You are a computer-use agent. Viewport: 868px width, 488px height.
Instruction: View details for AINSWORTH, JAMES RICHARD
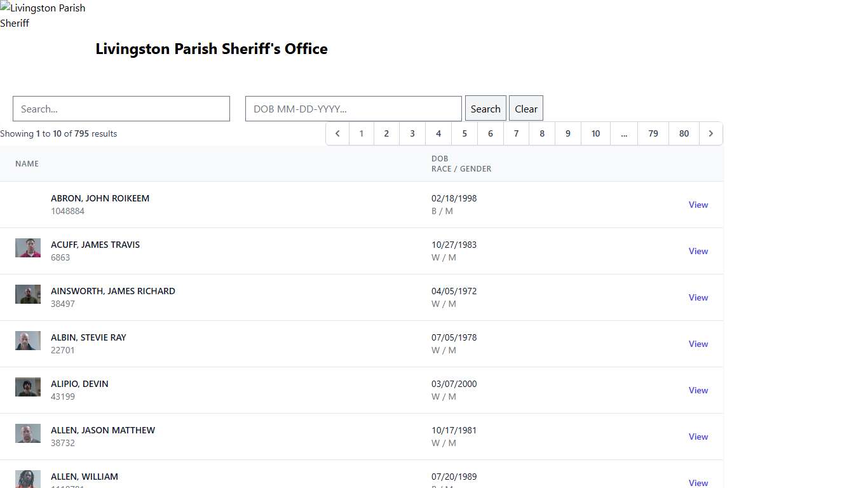(x=698, y=297)
